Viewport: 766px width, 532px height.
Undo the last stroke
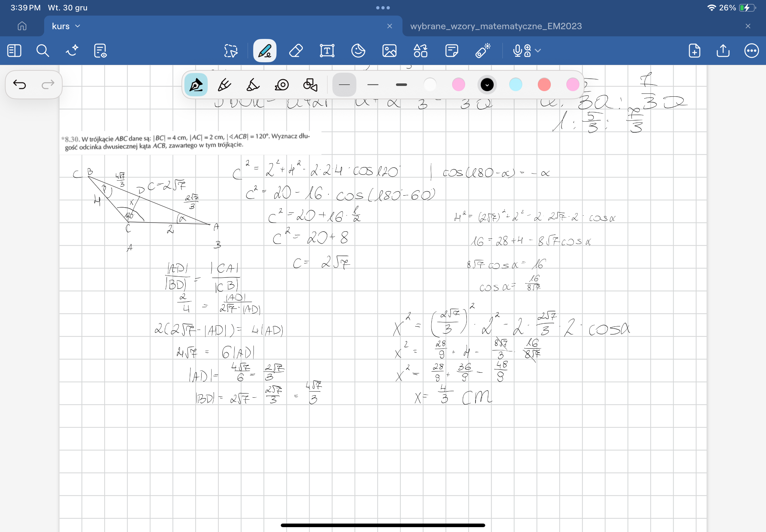(19, 85)
